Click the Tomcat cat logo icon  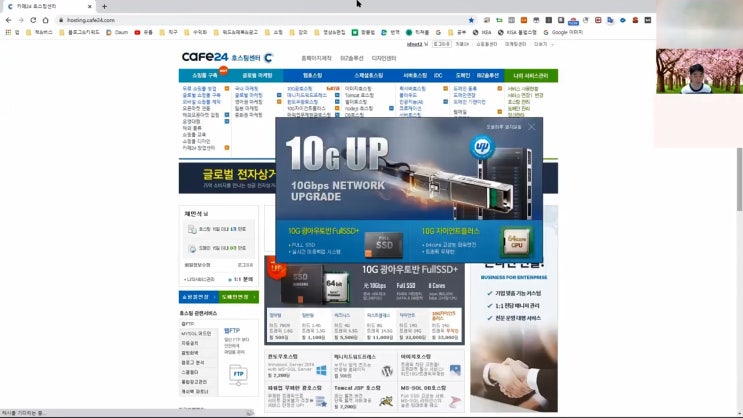386,402
